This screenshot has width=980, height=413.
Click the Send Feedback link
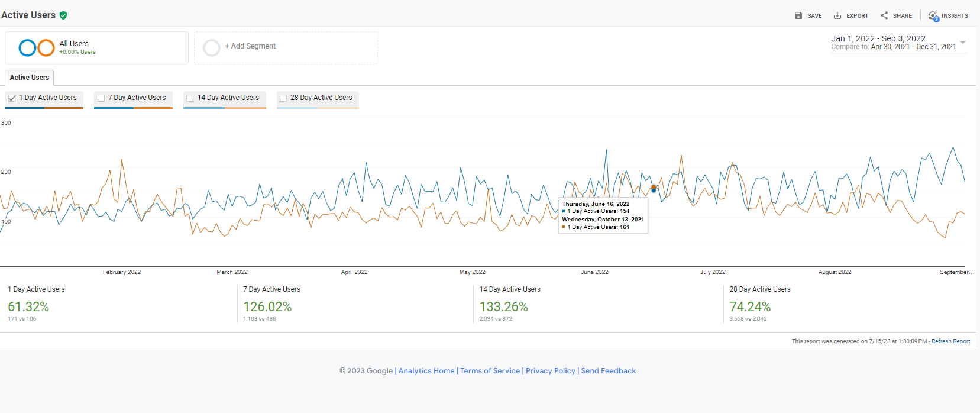(x=608, y=371)
